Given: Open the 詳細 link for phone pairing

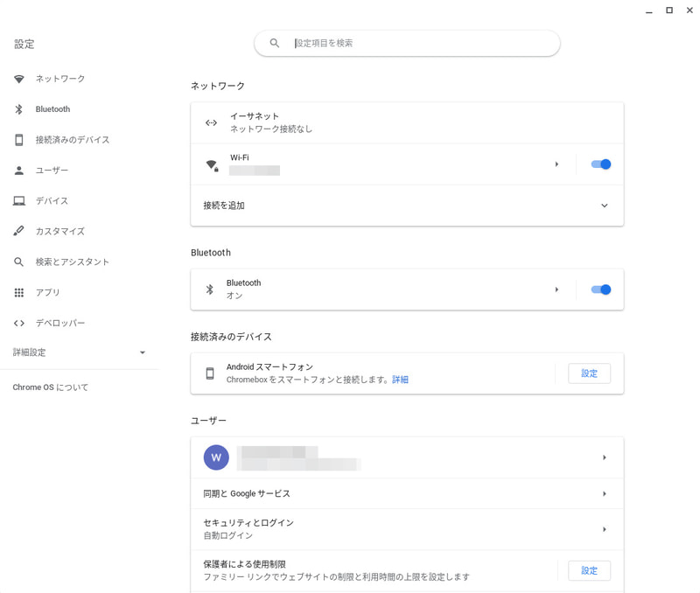Looking at the screenshot, I should tap(402, 380).
